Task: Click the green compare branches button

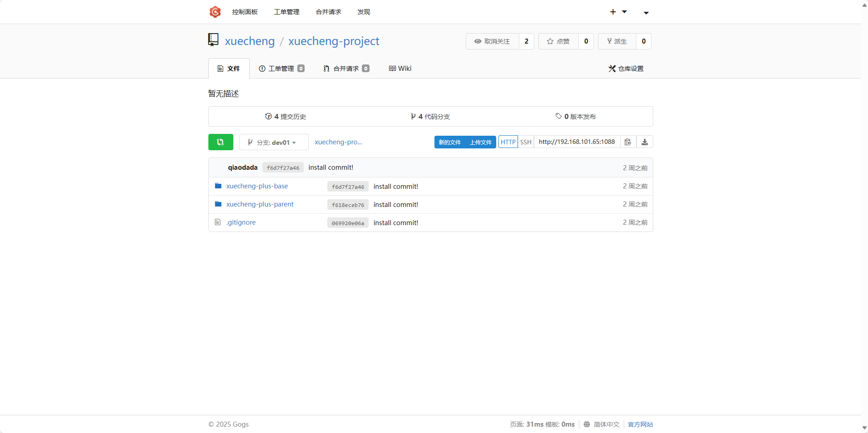Action: (x=221, y=142)
